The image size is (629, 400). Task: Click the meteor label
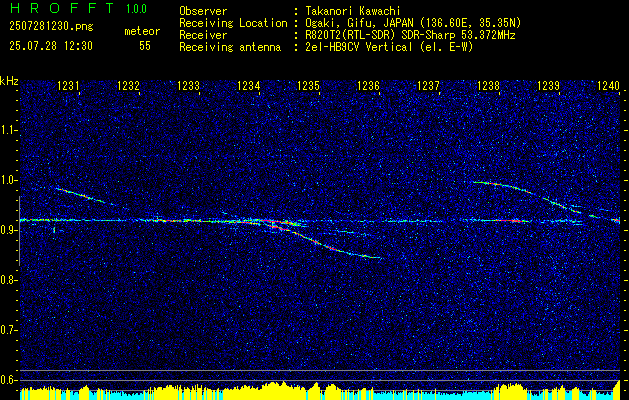point(142,31)
